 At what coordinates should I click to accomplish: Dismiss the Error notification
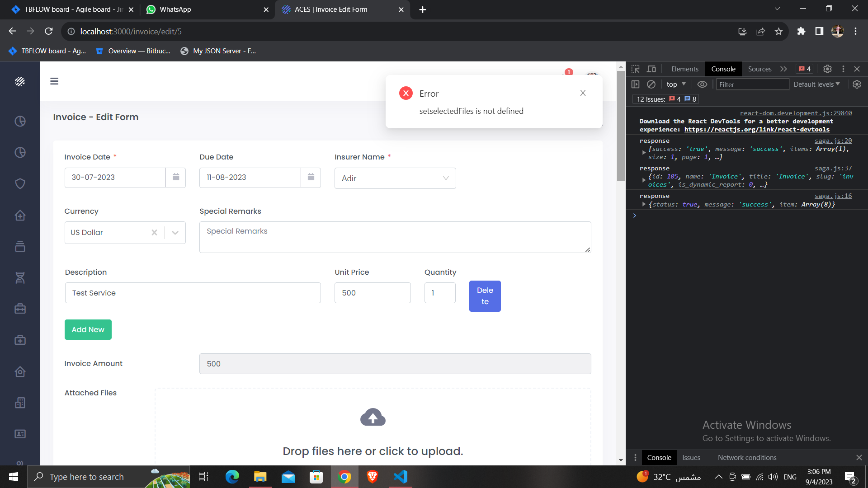point(583,93)
